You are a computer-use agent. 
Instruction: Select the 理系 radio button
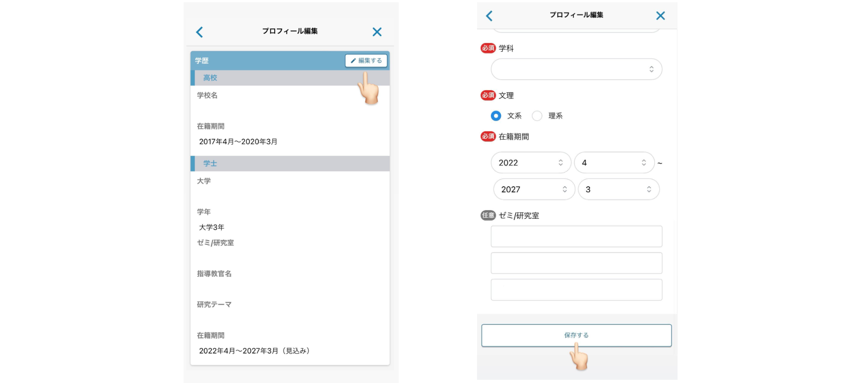(x=537, y=116)
